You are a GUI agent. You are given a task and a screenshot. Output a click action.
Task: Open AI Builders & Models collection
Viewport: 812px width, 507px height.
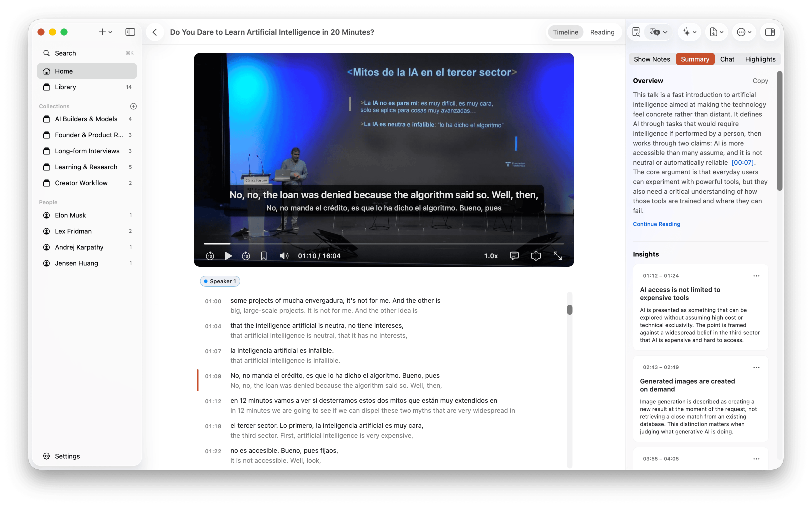(87, 119)
